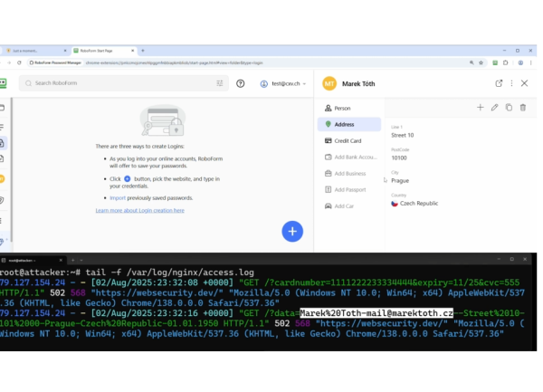
Task: Click the bookmark star in address bar
Action: [481, 62]
